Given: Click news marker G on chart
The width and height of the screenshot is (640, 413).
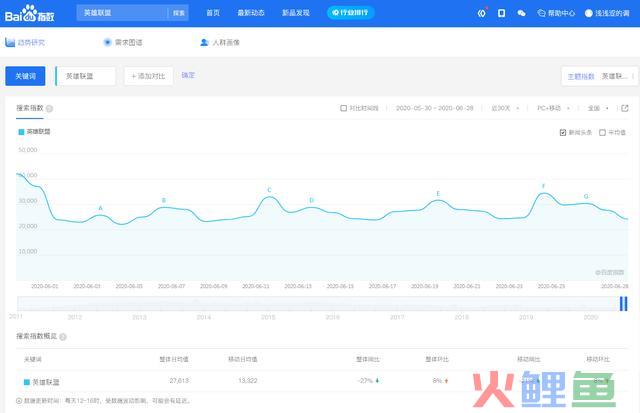Looking at the screenshot, I should [586, 197].
